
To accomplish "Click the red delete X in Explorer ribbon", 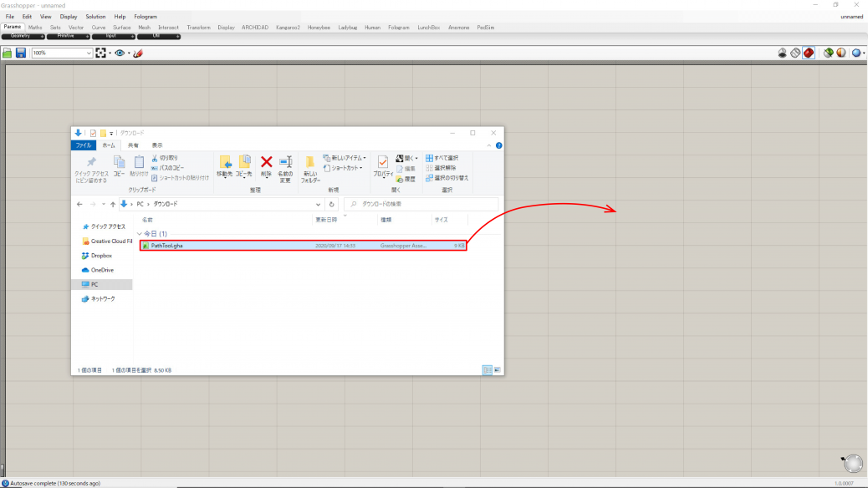I will tap(266, 162).
